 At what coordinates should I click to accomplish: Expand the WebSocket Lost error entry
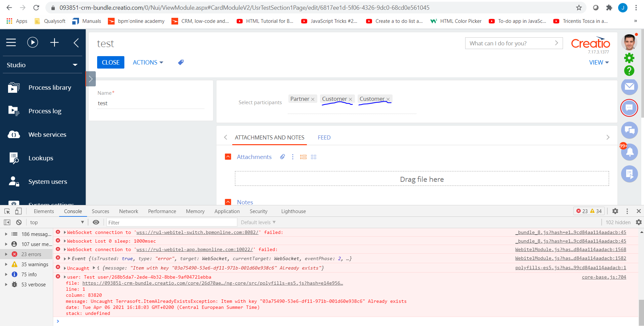pos(65,241)
